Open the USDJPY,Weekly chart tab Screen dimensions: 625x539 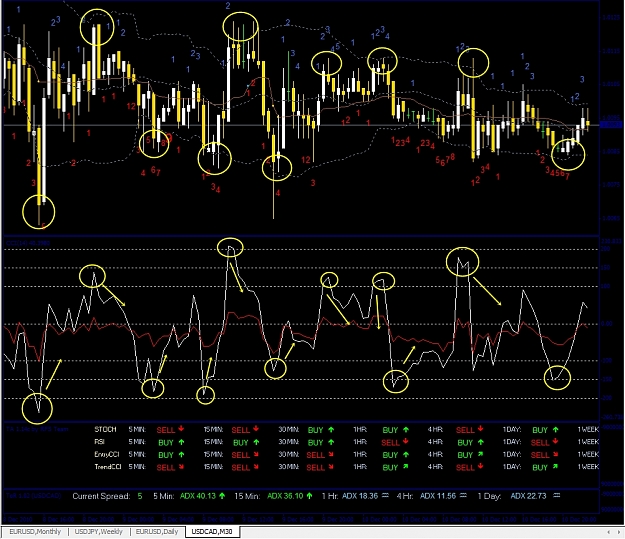coord(98,532)
